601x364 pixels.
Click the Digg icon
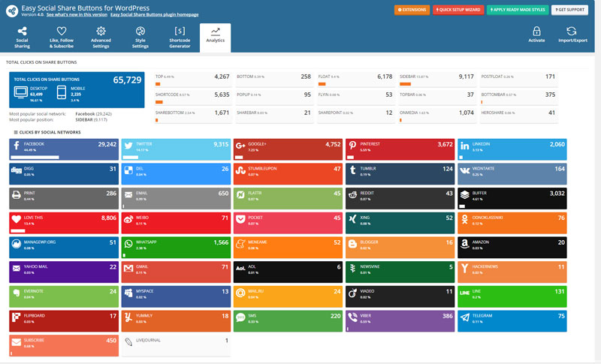coord(16,170)
